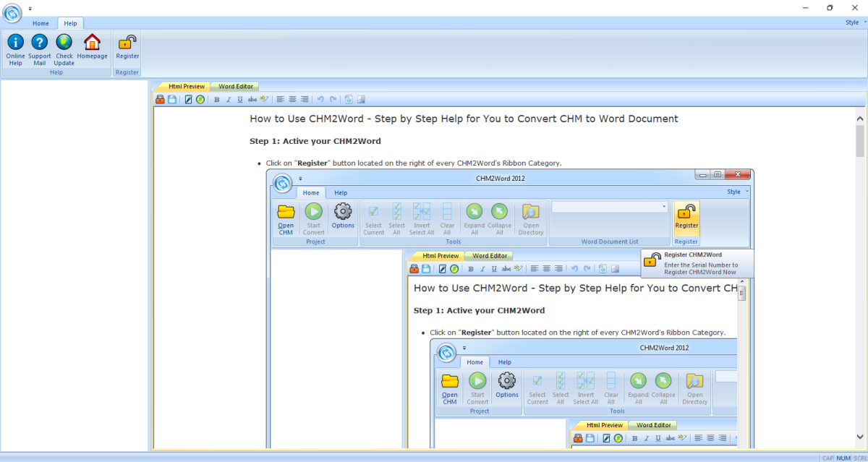Click the Register padlock button

pyautogui.click(x=127, y=48)
